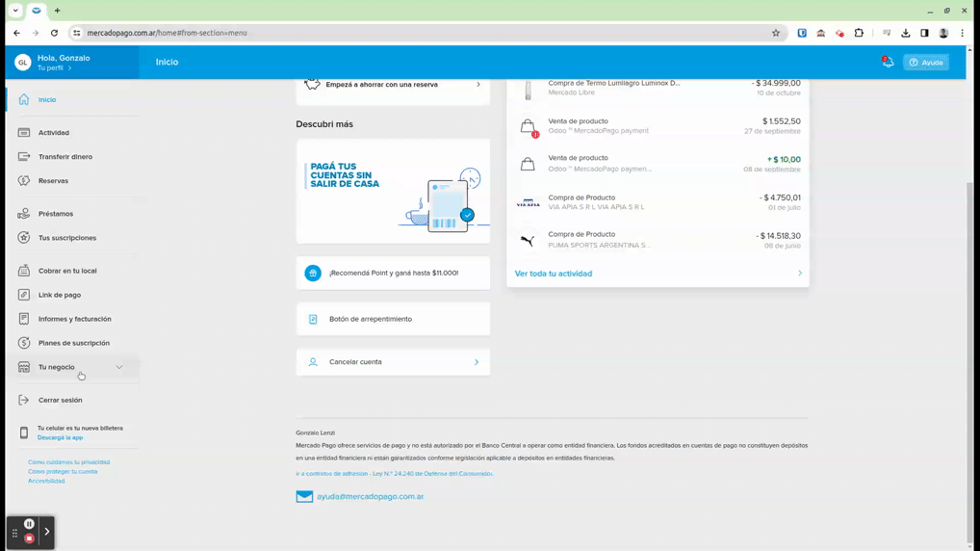
Task: Bookmark this page with star icon
Action: coord(776,33)
